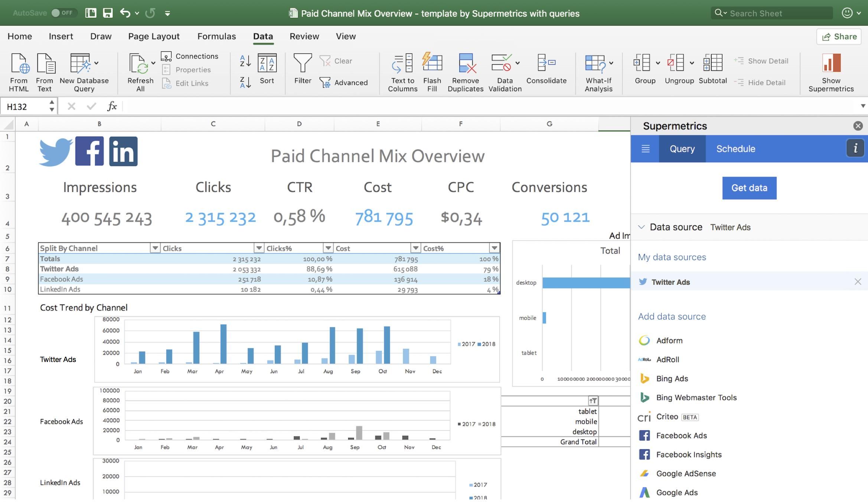Click the Filter funnel icon
The width and height of the screenshot is (868, 502).
coord(302,63)
